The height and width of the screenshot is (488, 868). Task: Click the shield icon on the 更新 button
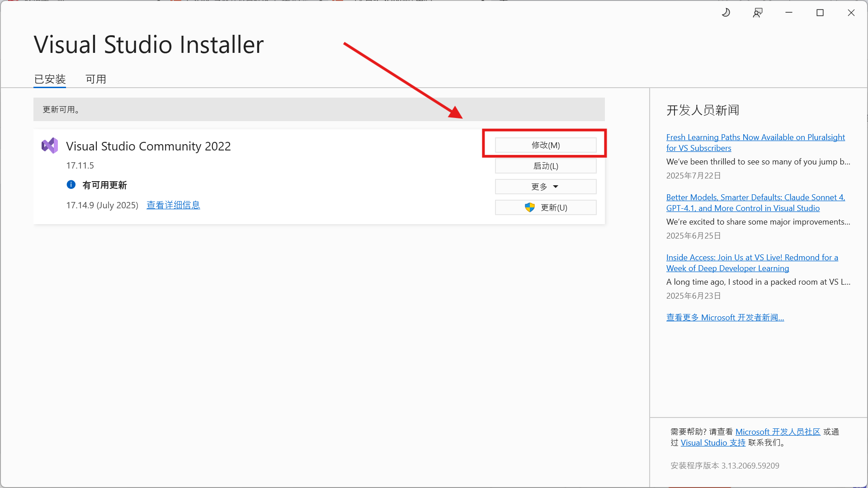coord(530,207)
